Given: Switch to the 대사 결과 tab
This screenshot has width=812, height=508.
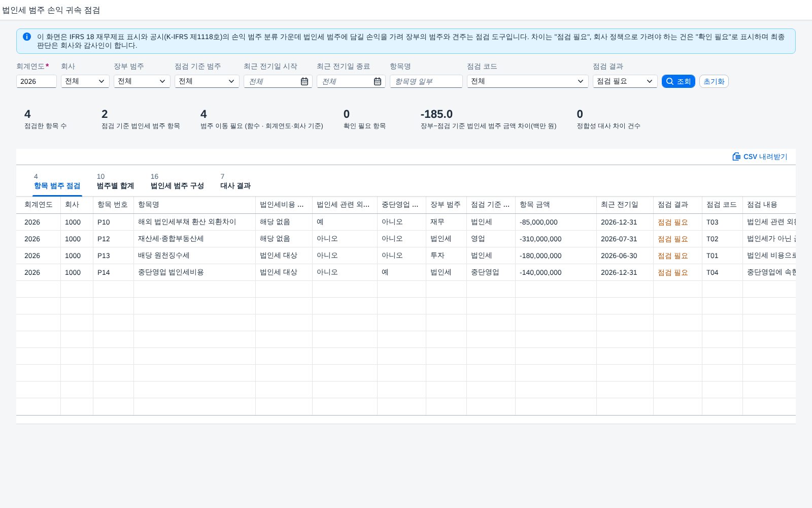Looking at the screenshot, I should pos(235,182).
